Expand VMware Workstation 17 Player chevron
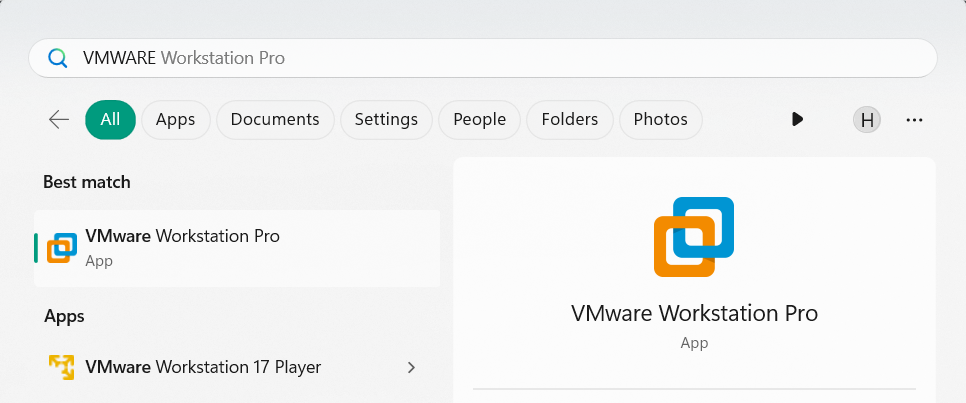966x403 pixels. click(411, 367)
